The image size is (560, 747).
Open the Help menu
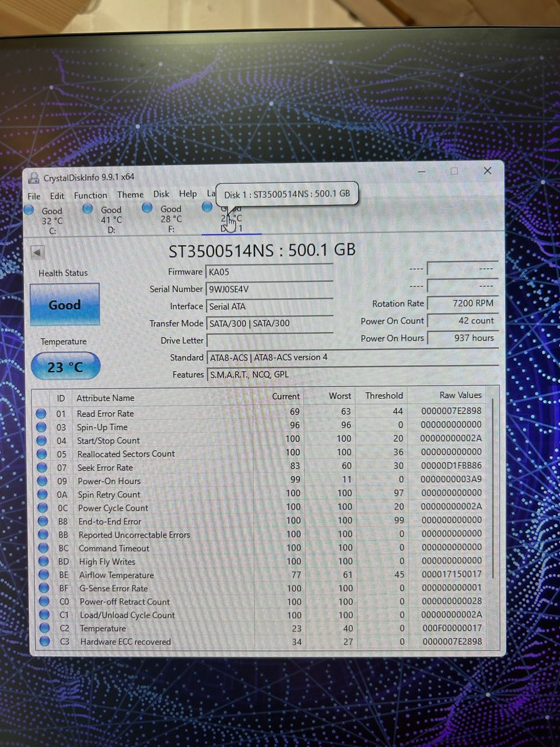tap(188, 194)
